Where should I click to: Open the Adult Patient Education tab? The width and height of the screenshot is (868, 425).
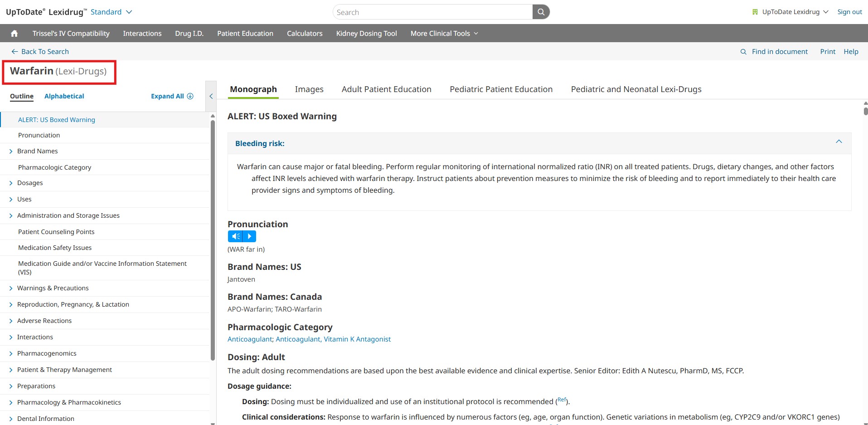click(x=386, y=89)
